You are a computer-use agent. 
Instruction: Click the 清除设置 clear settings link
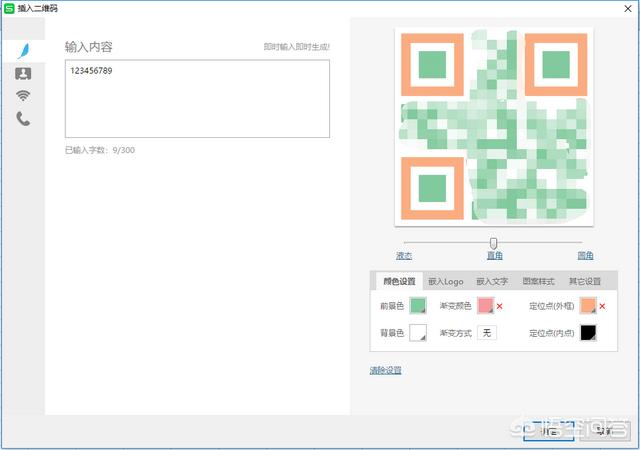tap(386, 370)
